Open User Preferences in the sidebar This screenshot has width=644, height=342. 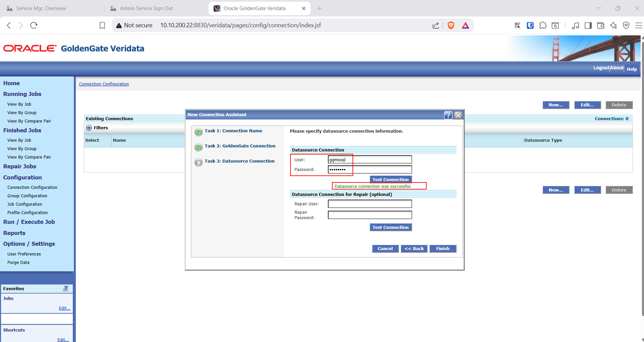coord(24,254)
